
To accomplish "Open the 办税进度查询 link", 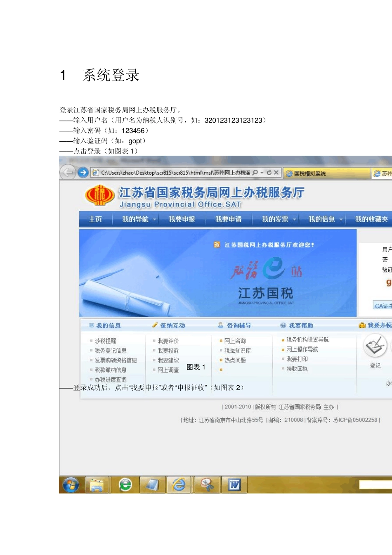I will pyautogui.click(x=111, y=379).
